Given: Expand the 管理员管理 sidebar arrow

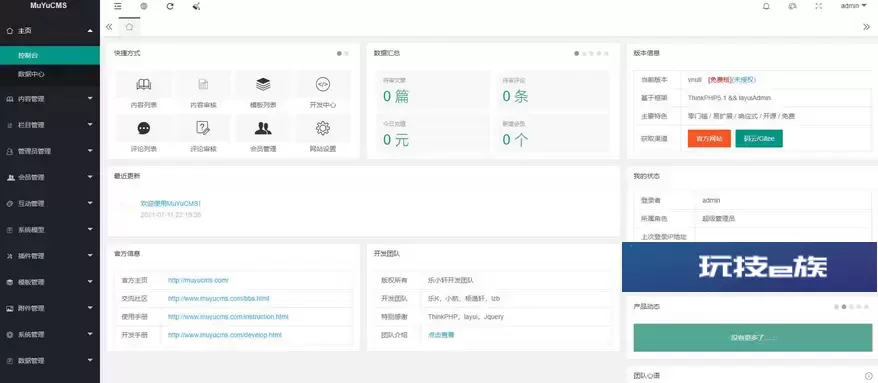Looking at the screenshot, I should pos(90,151).
